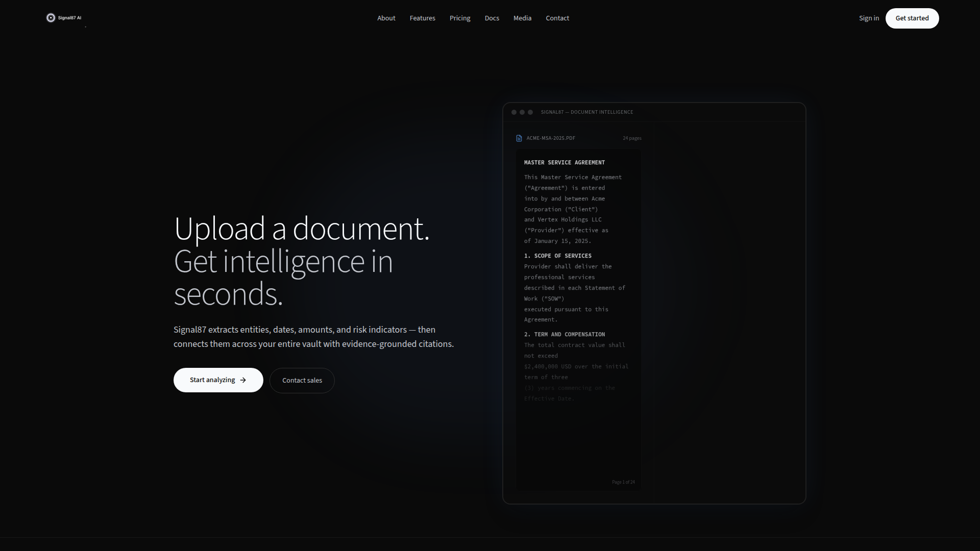
Task: Open the Contact nav link
Action: (557, 18)
